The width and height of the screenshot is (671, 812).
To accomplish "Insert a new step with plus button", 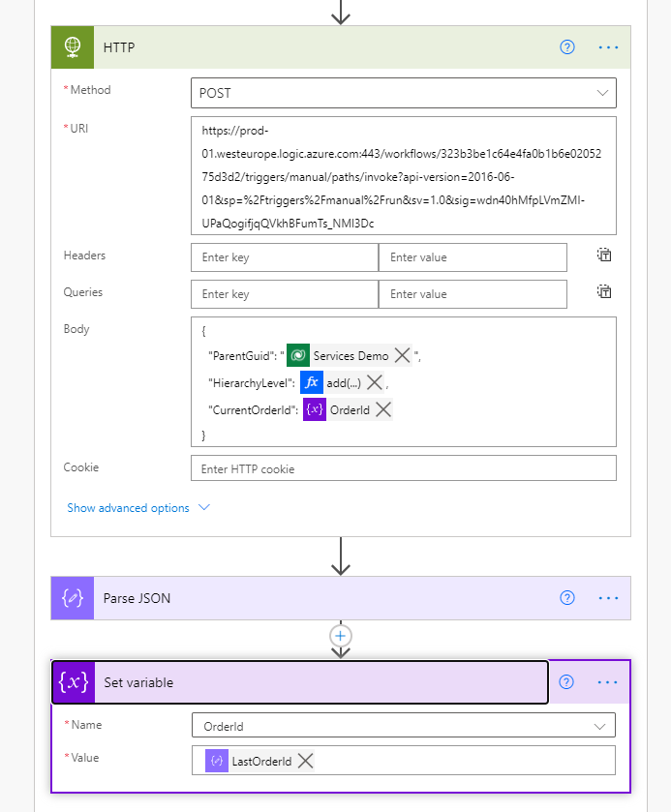I will point(340,636).
